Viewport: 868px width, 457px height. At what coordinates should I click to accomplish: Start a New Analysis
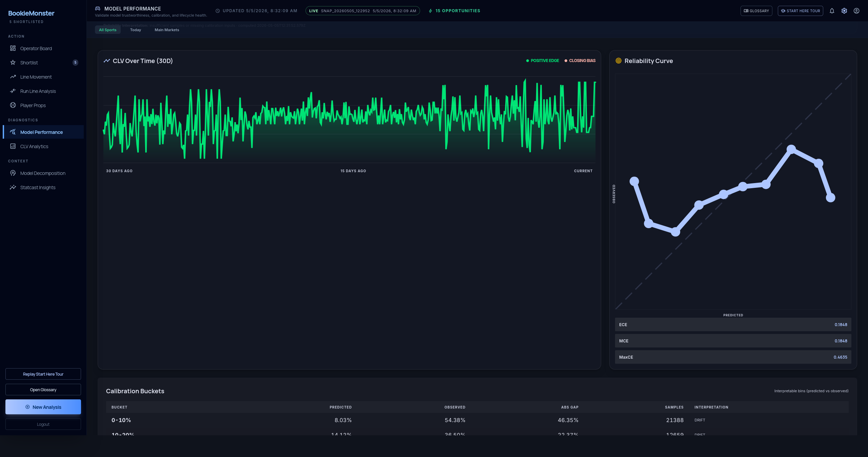pyautogui.click(x=43, y=407)
